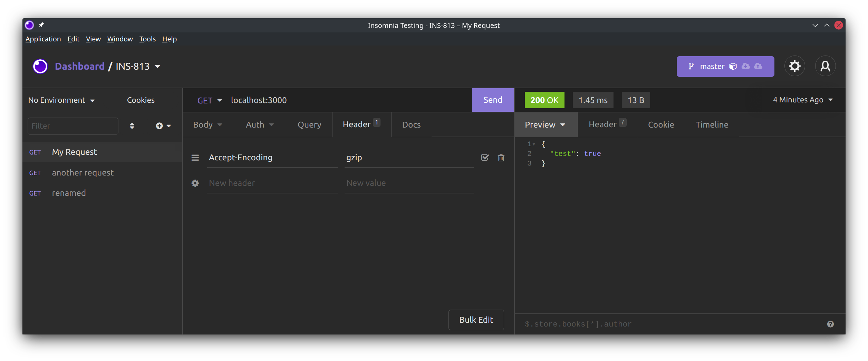Push changes with the cloud upload icon

pyautogui.click(x=758, y=66)
